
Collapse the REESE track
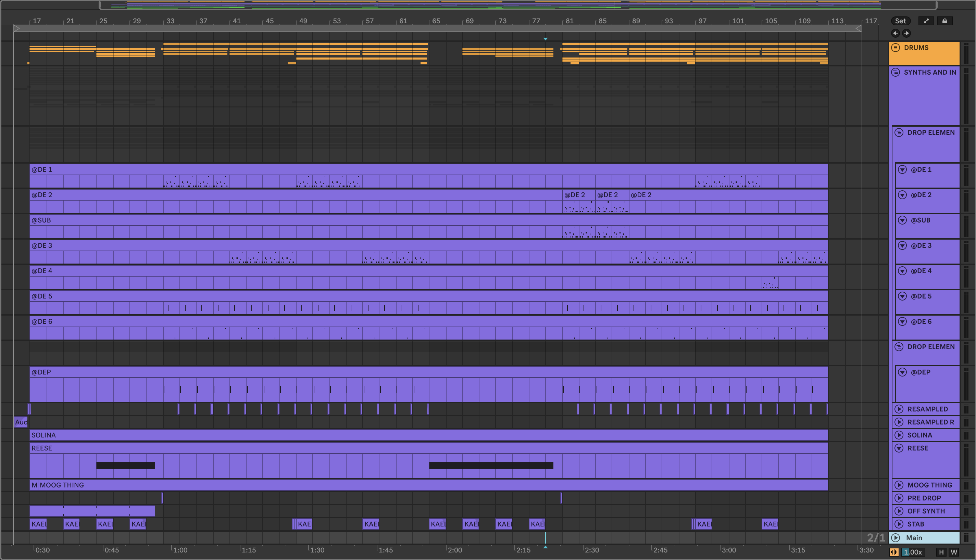[x=899, y=448]
